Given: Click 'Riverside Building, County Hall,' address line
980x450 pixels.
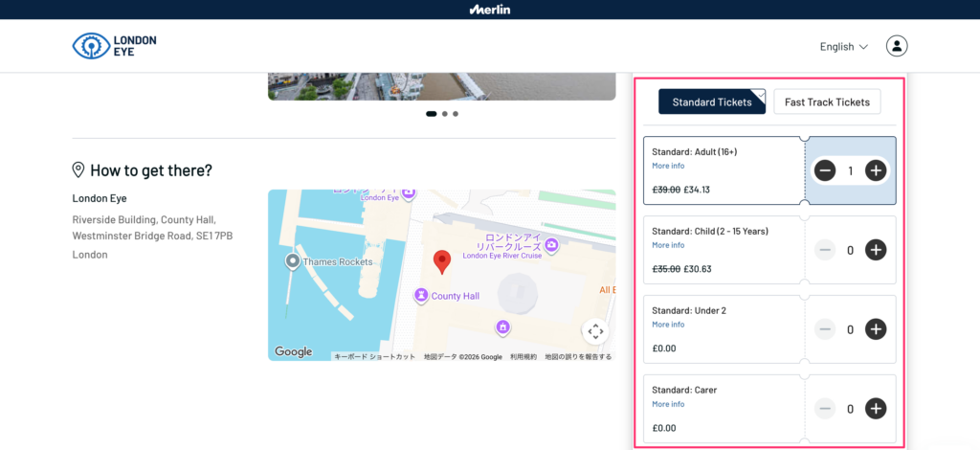Looking at the screenshot, I should tap(145, 219).
